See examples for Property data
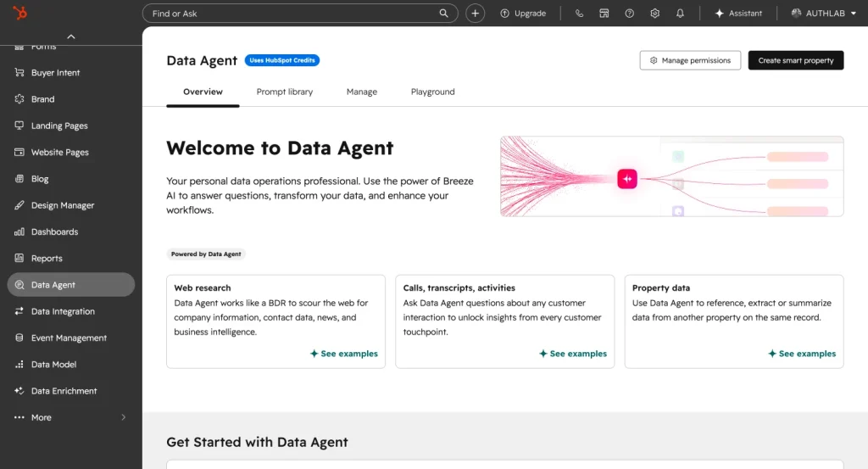The image size is (868, 469). (x=802, y=354)
